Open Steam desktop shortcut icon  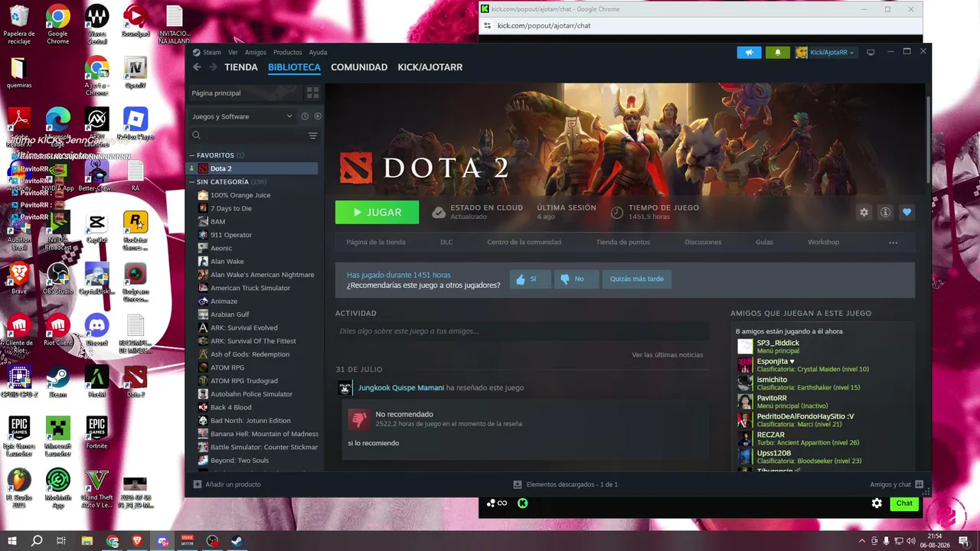click(x=57, y=380)
